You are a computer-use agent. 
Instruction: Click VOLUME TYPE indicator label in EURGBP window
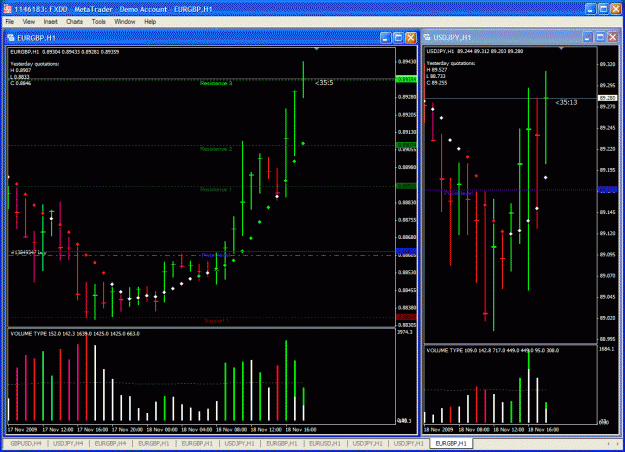click(75, 334)
